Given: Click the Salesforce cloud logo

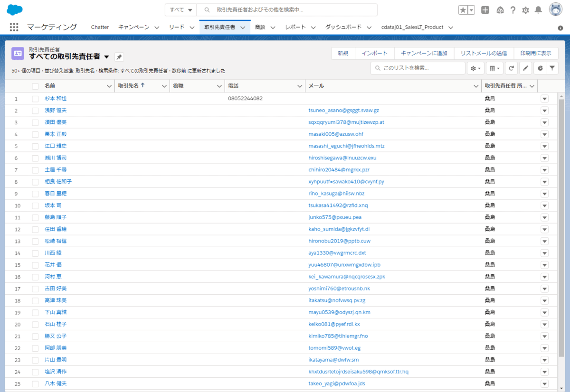Looking at the screenshot, I should coord(15,9).
